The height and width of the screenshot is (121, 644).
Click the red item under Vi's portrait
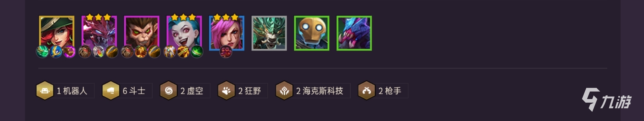(x=226, y=52)
